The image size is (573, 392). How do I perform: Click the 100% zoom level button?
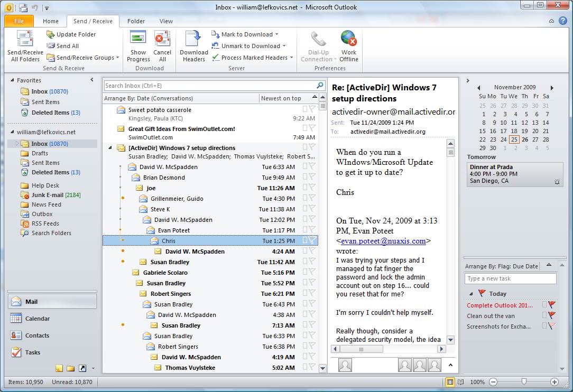pyautogui.click(x=477, y=382)
